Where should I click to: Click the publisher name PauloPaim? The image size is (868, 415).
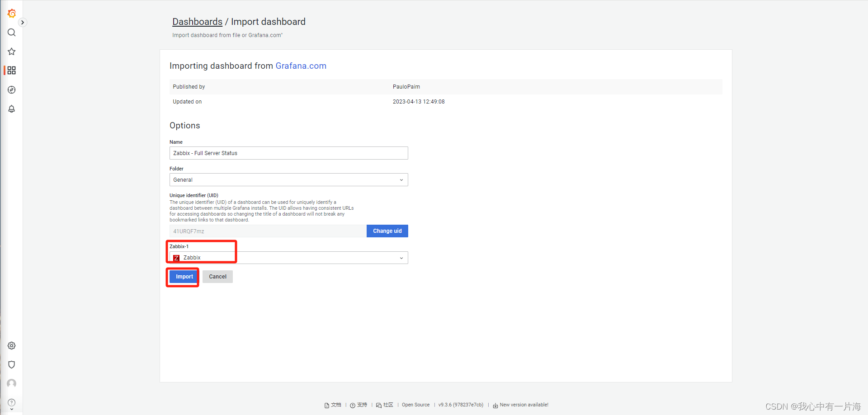coord(406,87)
